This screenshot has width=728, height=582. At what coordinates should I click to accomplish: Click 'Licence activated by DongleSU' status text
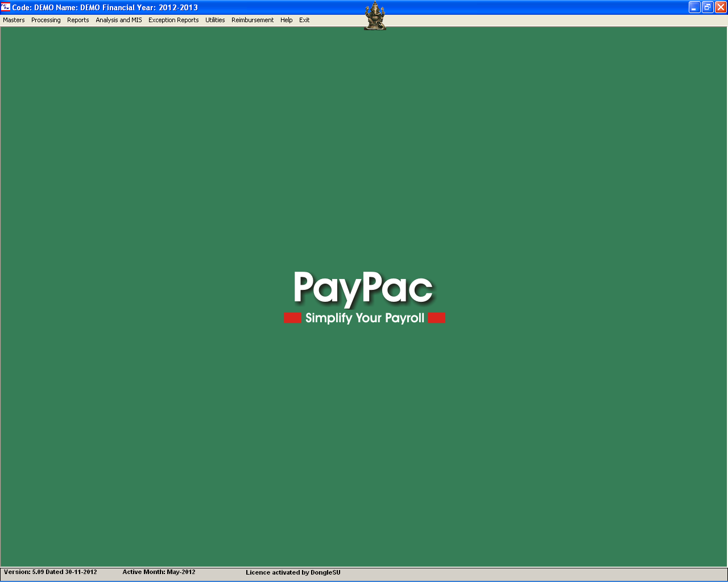coord(293,573)
